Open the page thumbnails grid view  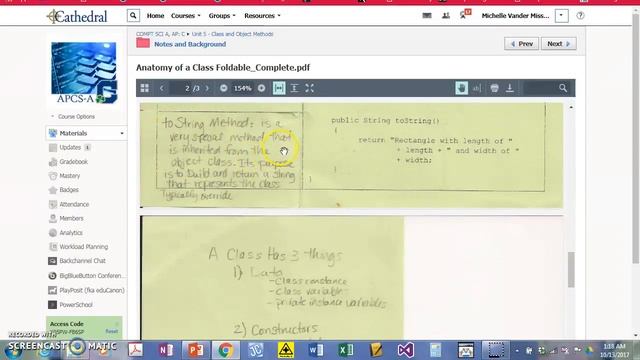coord(144,88)
